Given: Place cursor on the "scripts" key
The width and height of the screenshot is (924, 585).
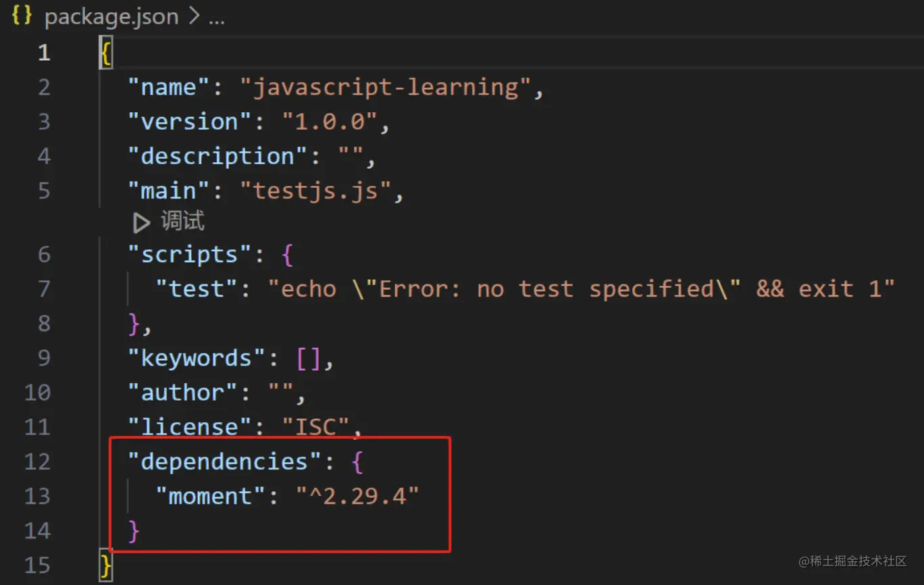Looking at the screenshot, I should tap(190, 255).
